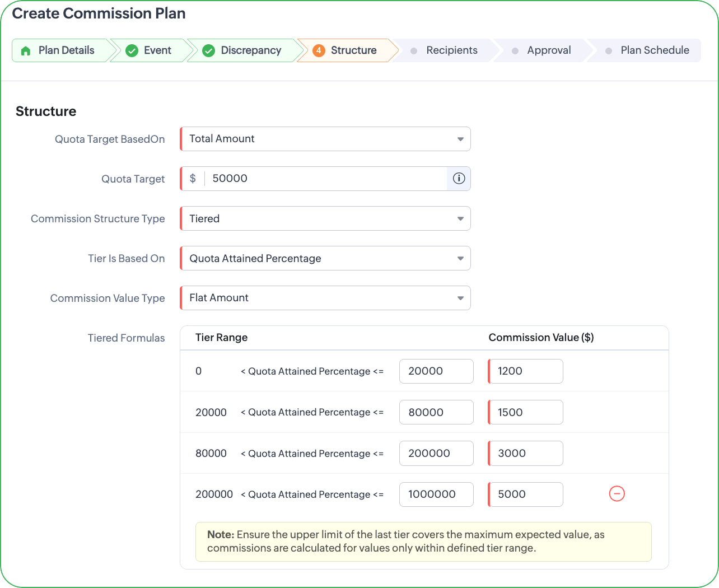Click the yellow Note message box
The image size is (719, 588).
point(423,542)
